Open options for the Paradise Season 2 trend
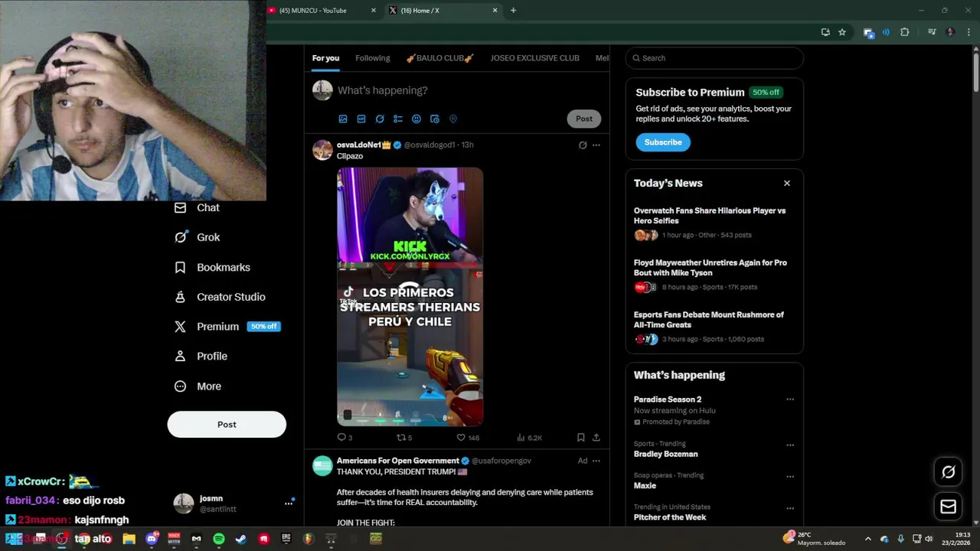The image size is (980, 551). tap(790, 399)
